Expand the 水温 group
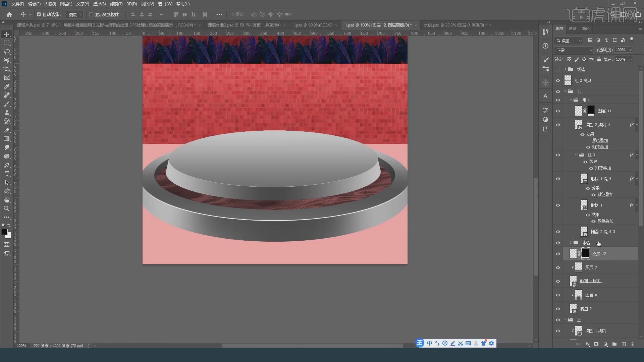 571,243
